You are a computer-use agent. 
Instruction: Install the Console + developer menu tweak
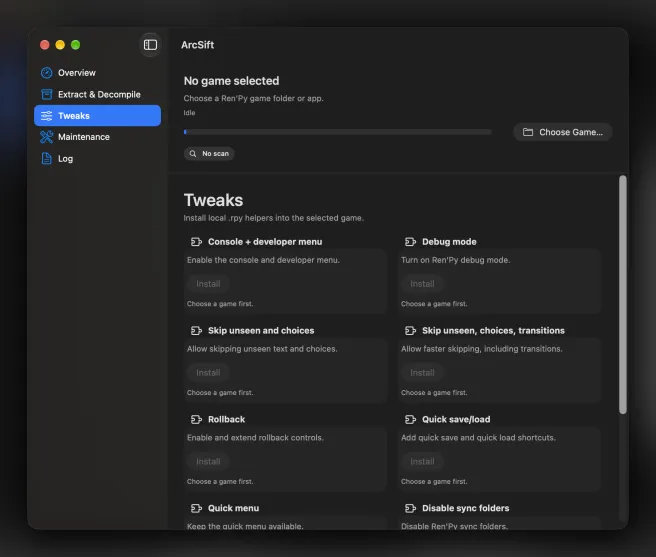click(208, 284)
